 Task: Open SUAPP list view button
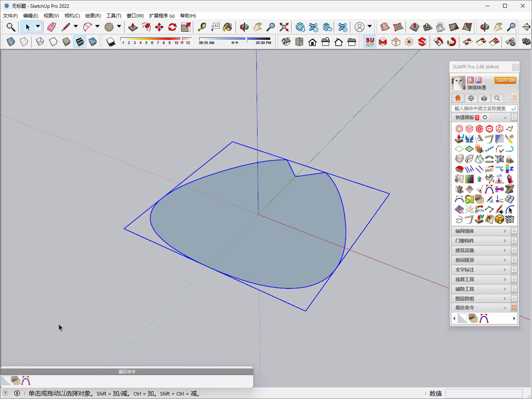(x=514, y=97)
